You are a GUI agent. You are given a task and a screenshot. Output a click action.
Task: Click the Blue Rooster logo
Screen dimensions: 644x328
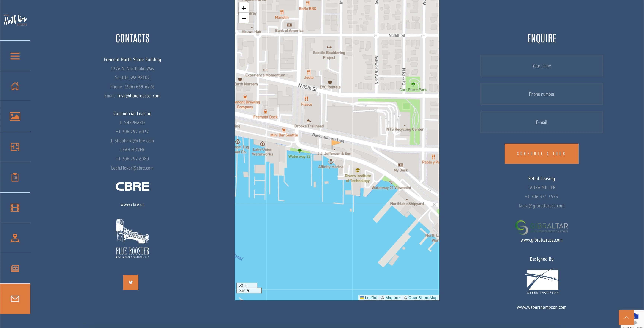[x=132, y=237]
